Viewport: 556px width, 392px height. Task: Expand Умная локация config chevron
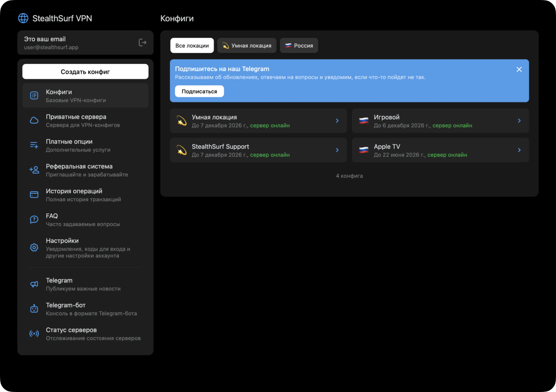[x=337, y=121]
